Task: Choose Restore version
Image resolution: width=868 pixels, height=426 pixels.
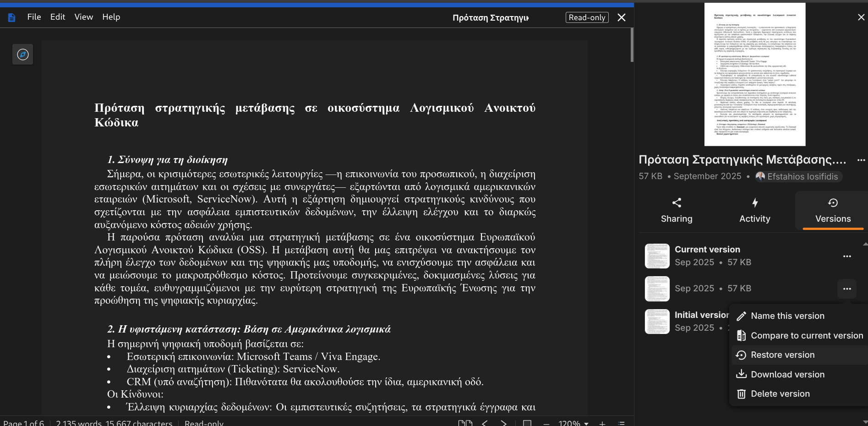Action: 799,355
